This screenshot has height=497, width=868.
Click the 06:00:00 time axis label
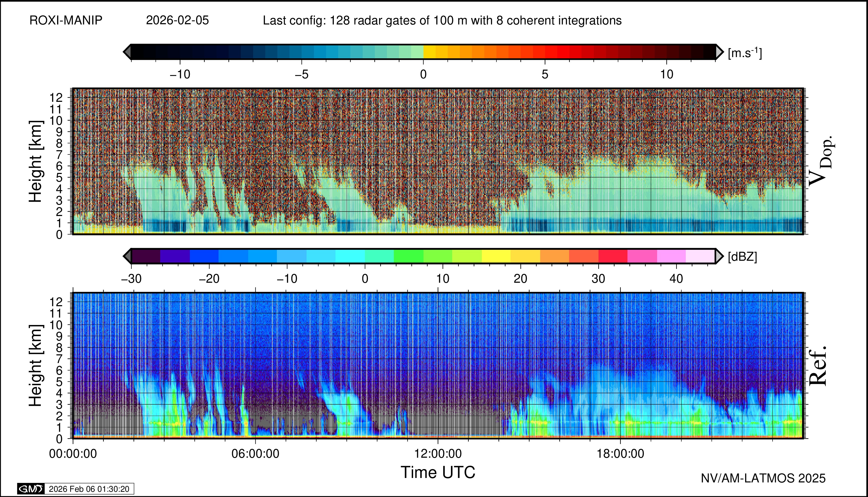(255, 454)
